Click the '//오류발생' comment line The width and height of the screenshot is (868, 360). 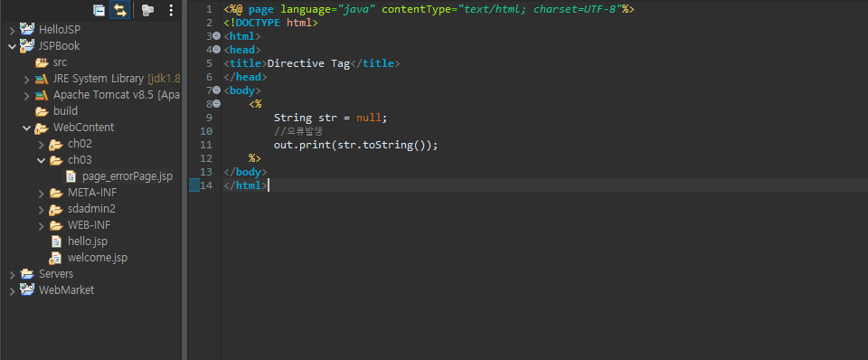(298, 131)
